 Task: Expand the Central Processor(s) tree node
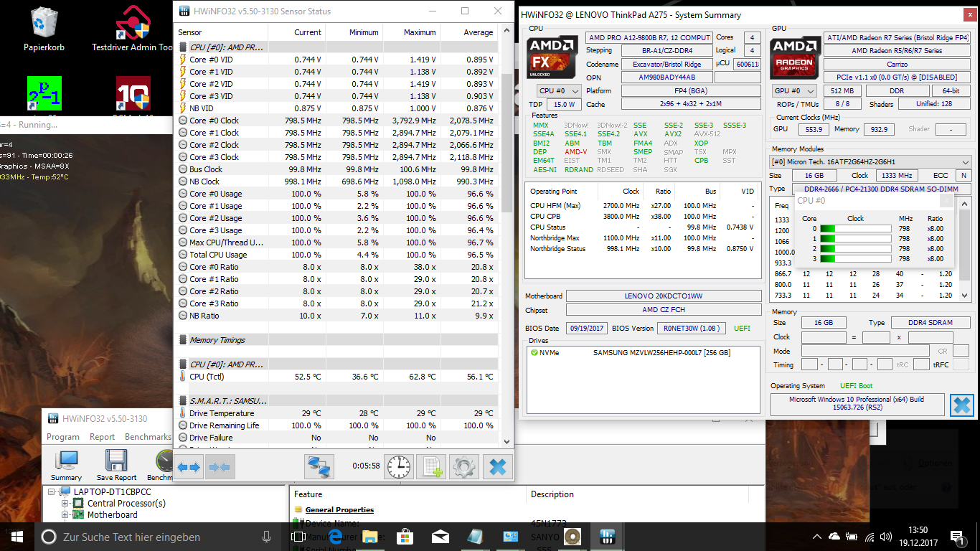coord(65,504)
